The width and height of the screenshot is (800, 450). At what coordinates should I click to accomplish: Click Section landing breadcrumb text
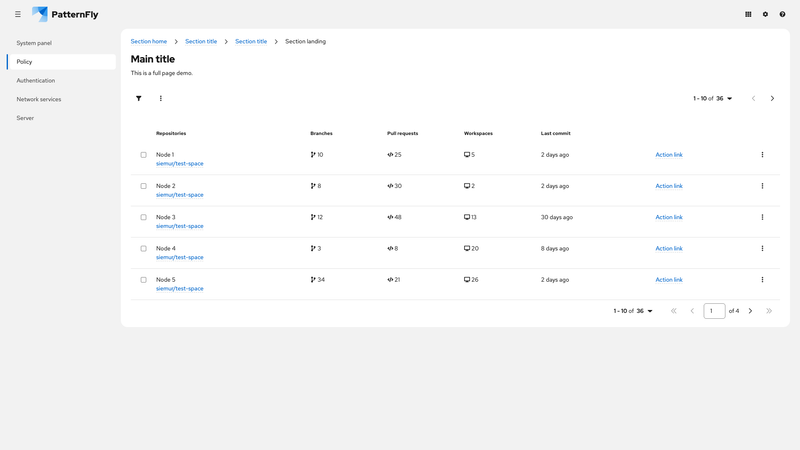(306, 41)
